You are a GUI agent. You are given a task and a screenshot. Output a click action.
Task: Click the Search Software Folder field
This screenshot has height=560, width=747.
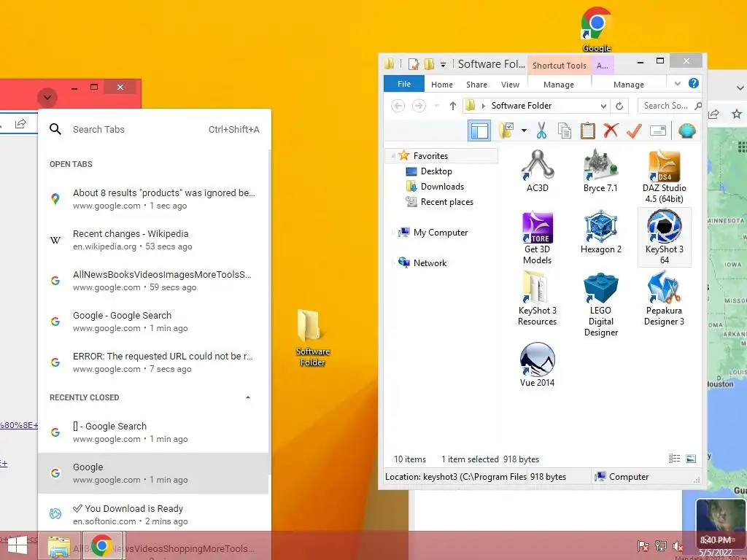click(670, 106)
